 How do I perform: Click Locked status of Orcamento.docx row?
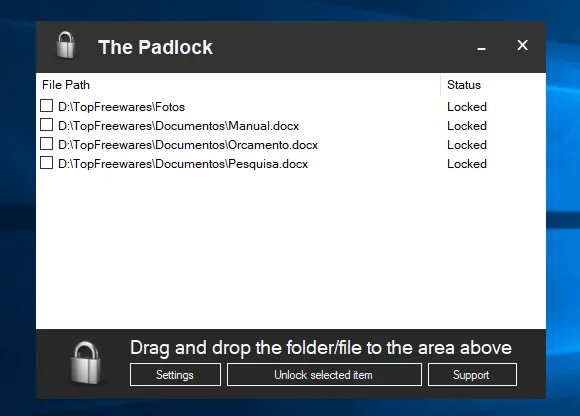[x=467, y=145]
